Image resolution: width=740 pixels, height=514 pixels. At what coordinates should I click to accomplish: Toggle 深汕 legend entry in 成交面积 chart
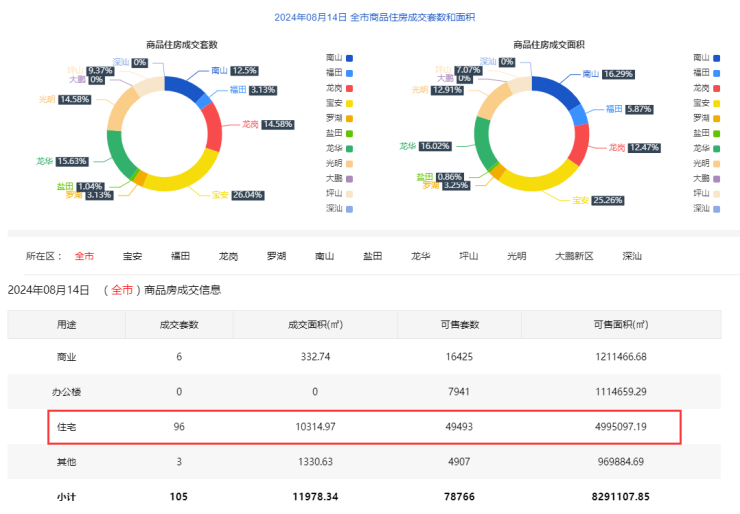[x=716, y=208]
